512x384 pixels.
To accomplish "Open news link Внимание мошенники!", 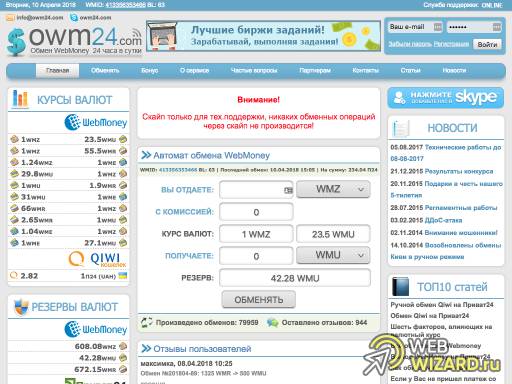I will point(461,233).
